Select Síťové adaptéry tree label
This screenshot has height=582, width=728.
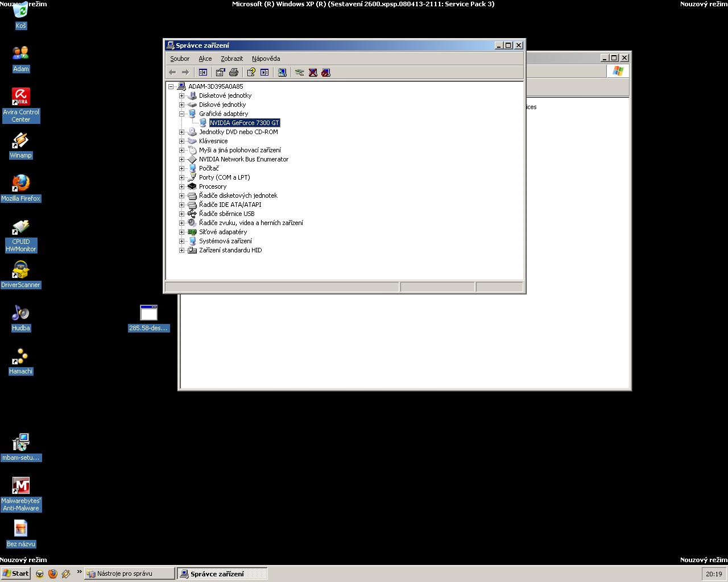click(x=223, y=232)
